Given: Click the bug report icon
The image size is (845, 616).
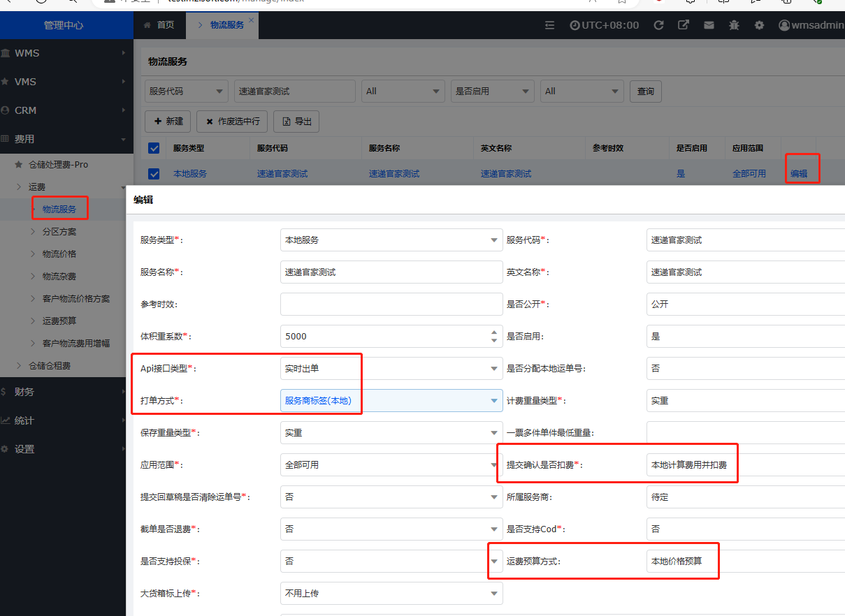Looking at the screenshot, I should pyautogui.click(x=734, y=25).
